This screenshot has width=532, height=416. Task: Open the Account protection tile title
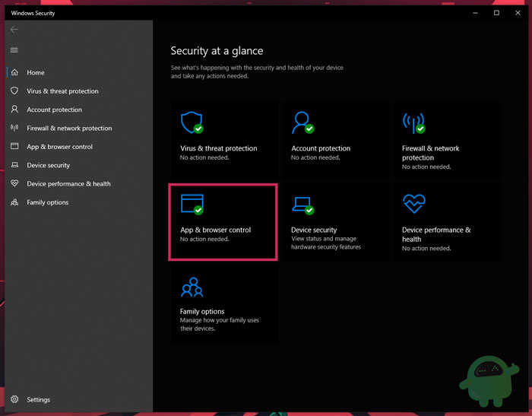pyautogui.click(x=321, y=148)
